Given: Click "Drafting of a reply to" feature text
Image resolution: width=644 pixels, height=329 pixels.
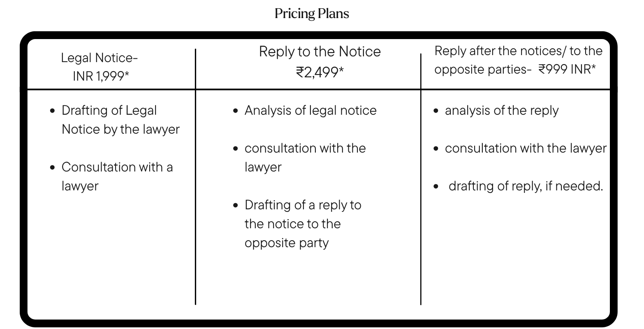Looking at the screenshot, I should click(x=303, y=205).
